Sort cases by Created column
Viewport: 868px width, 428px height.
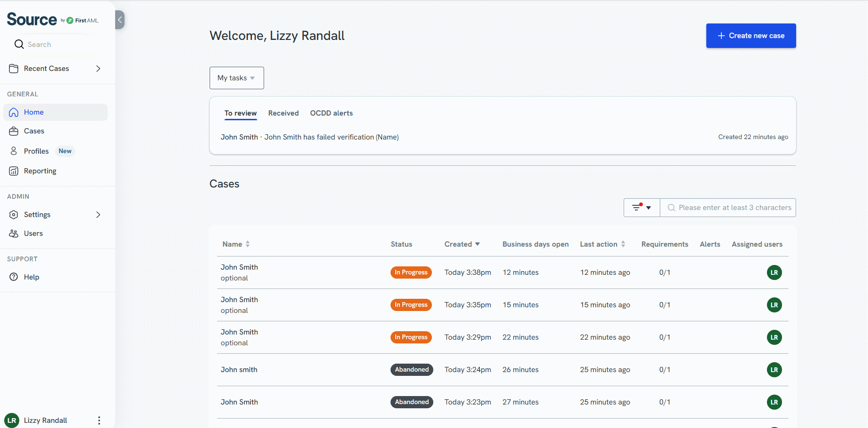(x=462, y=244)
